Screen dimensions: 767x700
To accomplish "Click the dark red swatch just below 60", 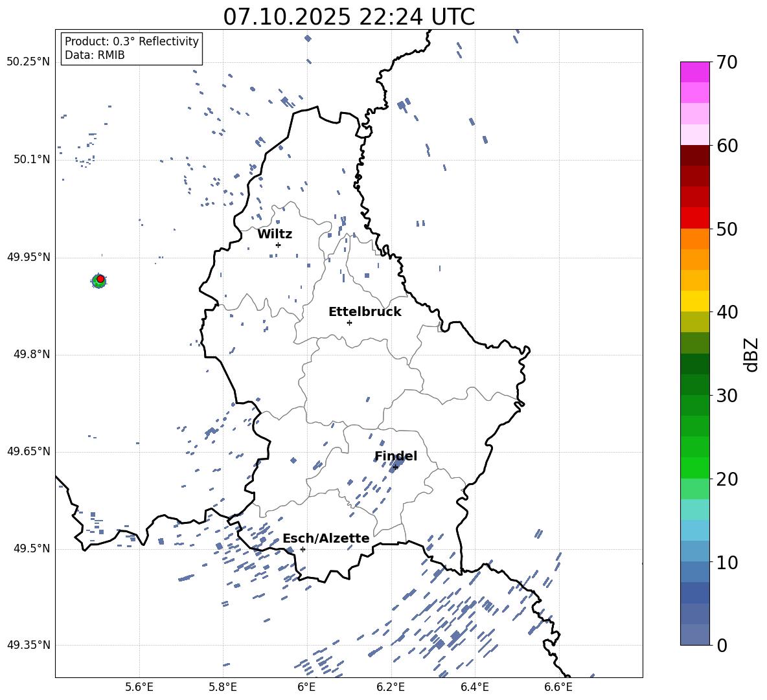I will click(x=695, y=155).
